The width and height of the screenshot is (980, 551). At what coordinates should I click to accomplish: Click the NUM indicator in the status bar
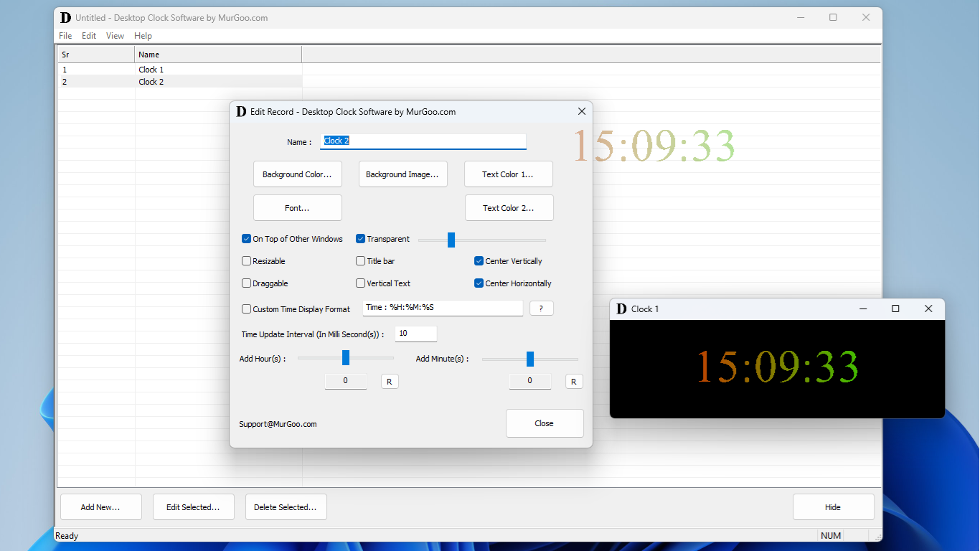click(830, 535)
